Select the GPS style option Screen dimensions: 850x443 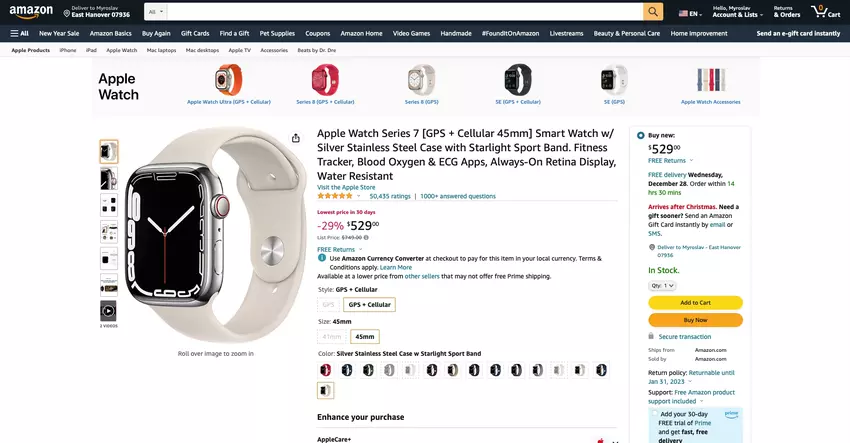327,304
